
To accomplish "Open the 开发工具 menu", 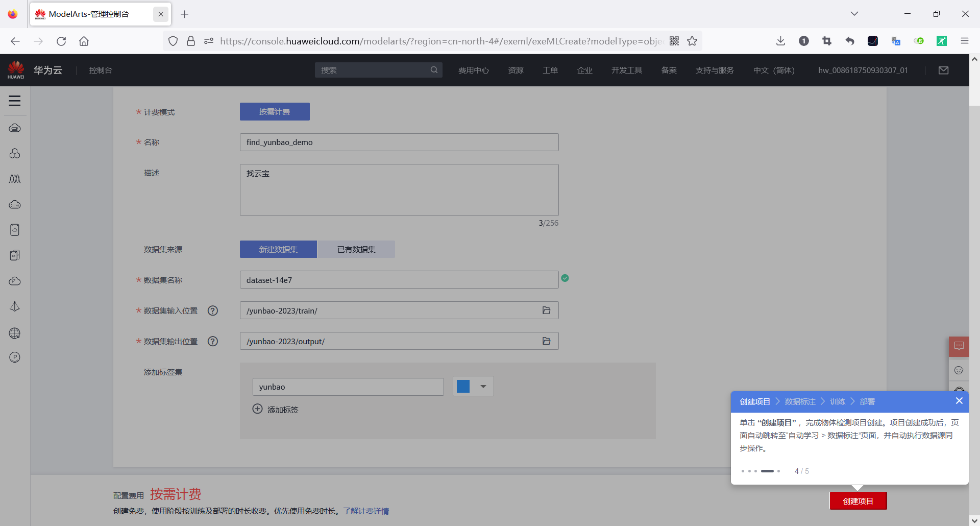I will pos(627,70).
